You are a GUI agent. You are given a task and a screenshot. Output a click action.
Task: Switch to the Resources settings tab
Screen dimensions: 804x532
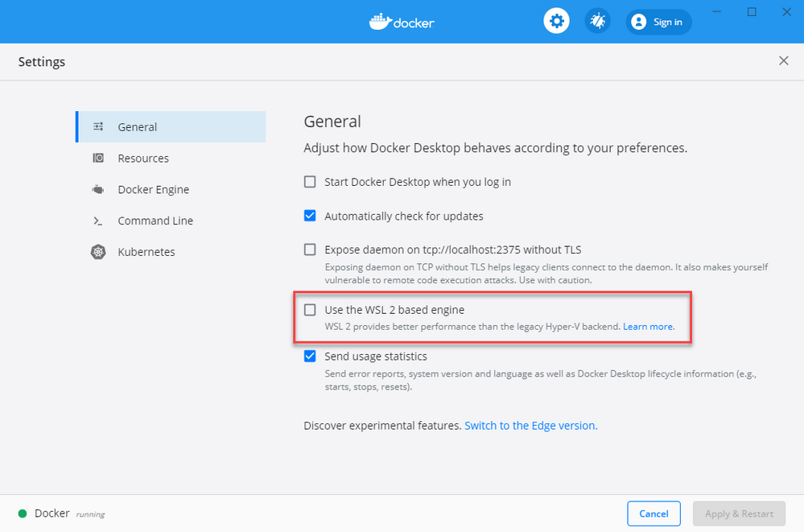pyautogui.click(x=142, y=158)
